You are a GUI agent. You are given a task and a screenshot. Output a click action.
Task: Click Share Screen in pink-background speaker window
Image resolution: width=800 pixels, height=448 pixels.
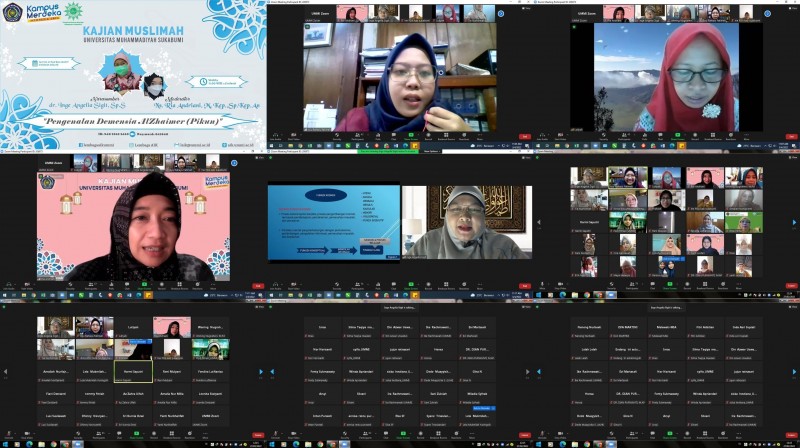coord(144,286)
